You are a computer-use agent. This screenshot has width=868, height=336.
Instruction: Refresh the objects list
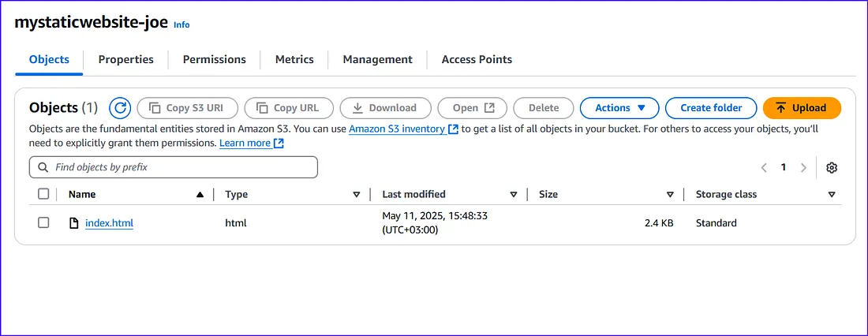[120, 108]
